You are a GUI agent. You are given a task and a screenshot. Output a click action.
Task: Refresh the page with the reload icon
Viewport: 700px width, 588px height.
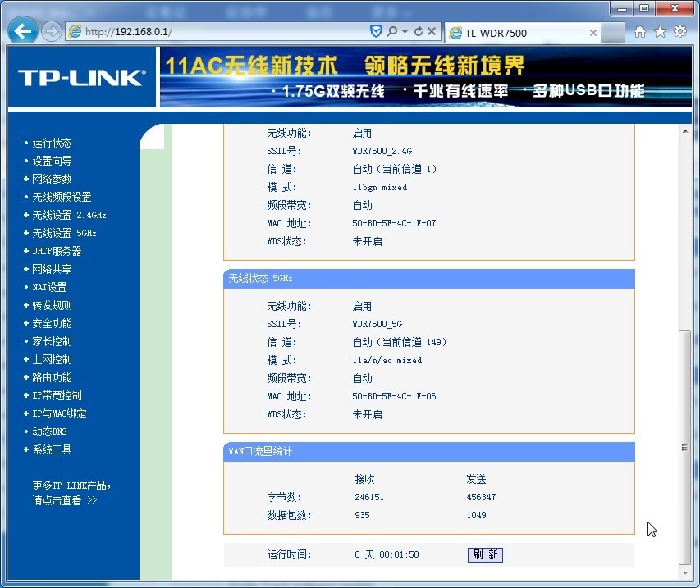pos(419,31)
